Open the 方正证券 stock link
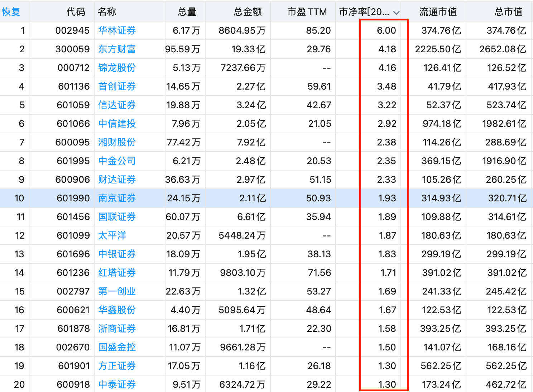 (x=117, y=366)
